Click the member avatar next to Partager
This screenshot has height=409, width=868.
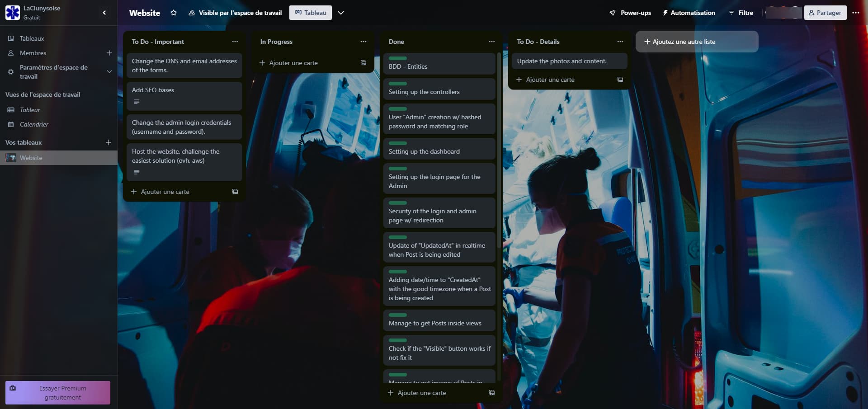783,13
